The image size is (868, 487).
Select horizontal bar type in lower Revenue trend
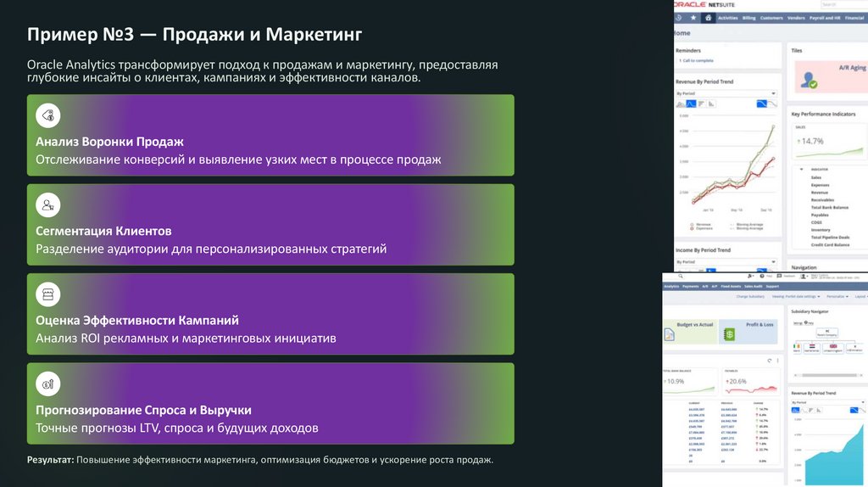[811, 410]
